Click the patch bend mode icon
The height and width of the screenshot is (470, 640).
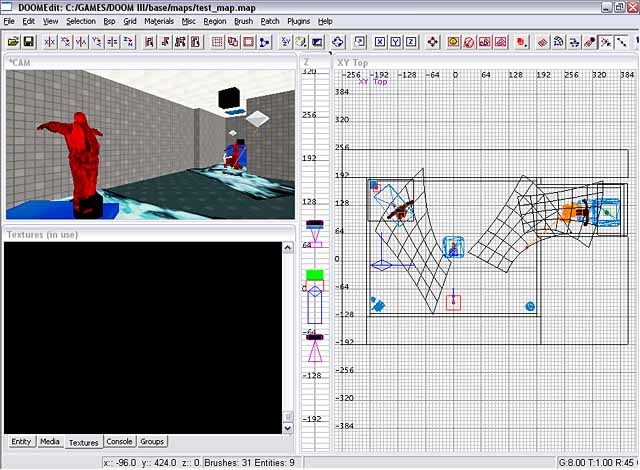pyautogui.click(x=558, y=42)
